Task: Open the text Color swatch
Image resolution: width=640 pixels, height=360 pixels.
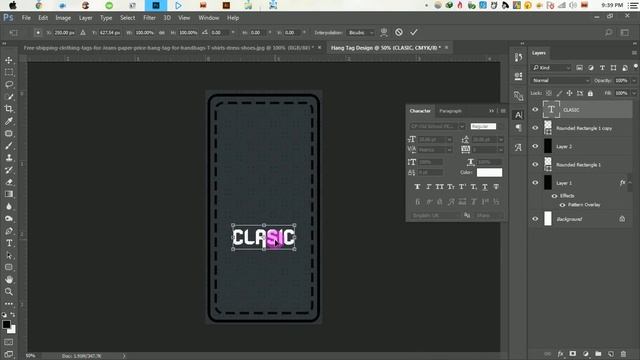Action: (x=489, y=172)
